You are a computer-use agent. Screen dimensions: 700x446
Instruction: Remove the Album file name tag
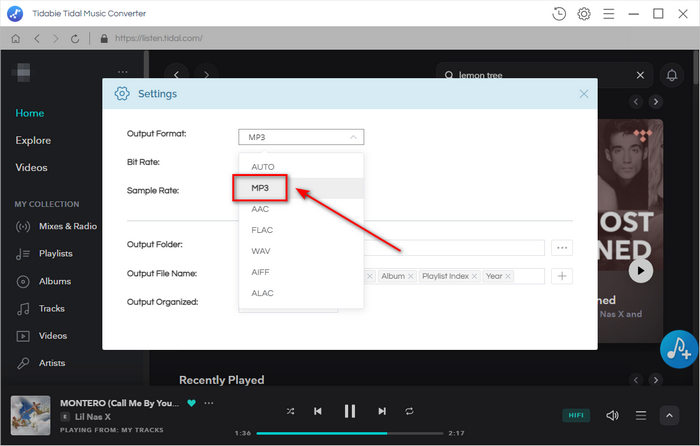pos(411,276)
